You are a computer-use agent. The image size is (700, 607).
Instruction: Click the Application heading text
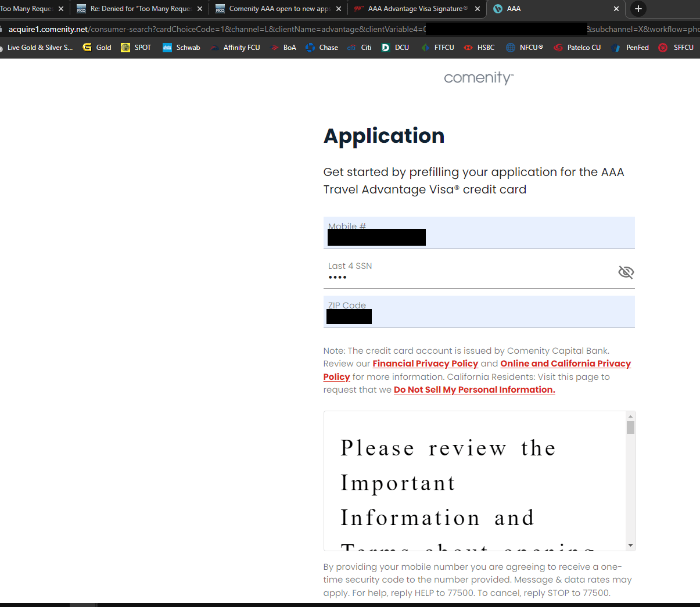click(x=384, y=136)
